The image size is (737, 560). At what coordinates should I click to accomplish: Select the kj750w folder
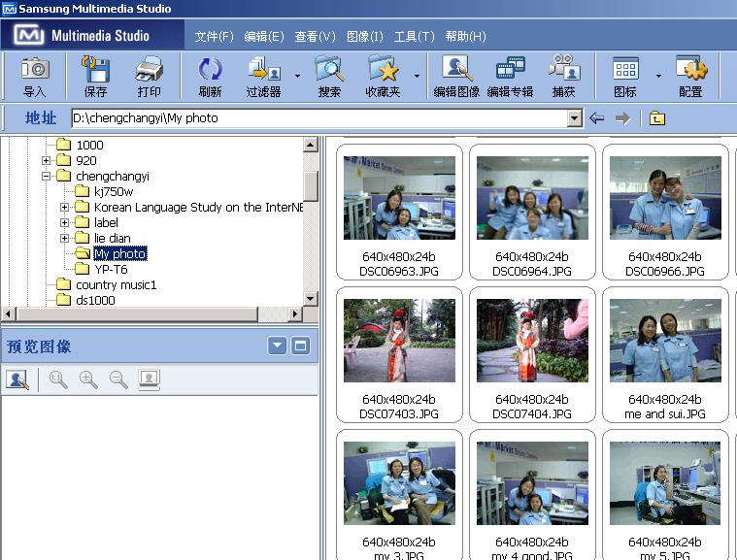pyautogui.click(x=104, y=191)
